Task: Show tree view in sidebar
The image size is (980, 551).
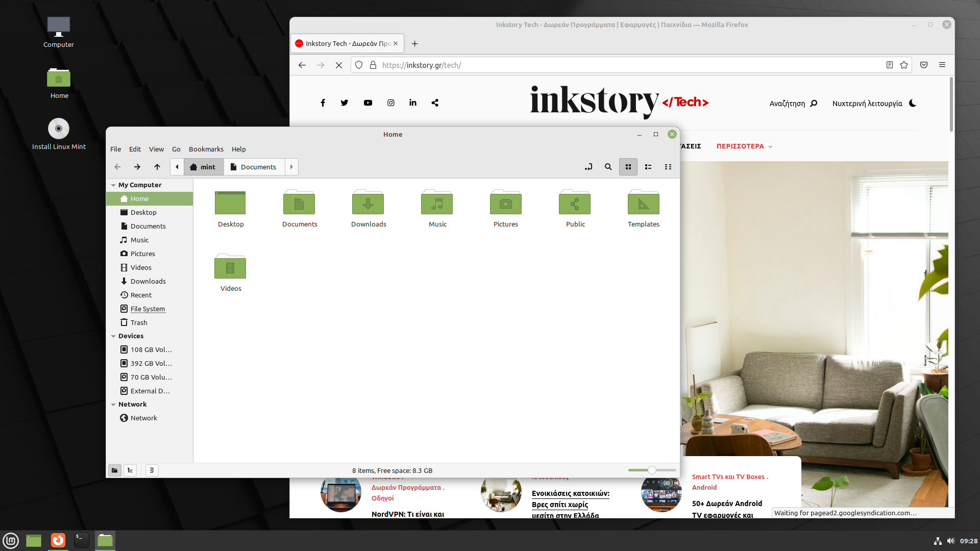Action: point(130,470)
